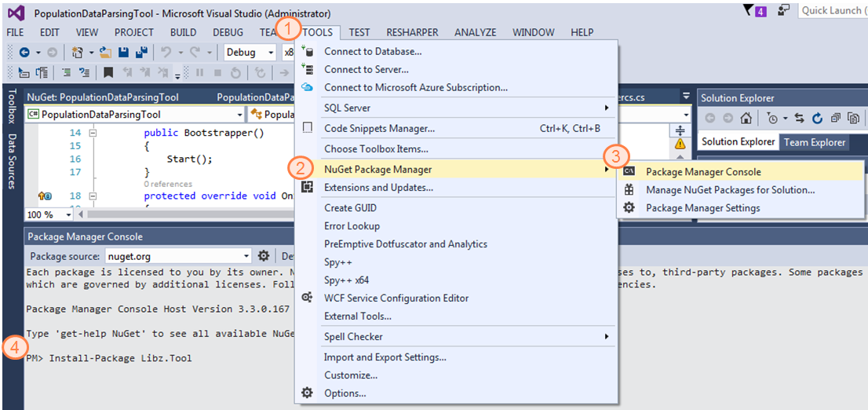Select Manage NuGet Packages for Solution
The width and height of the screenshot is (868, 410).
[740, 190]
